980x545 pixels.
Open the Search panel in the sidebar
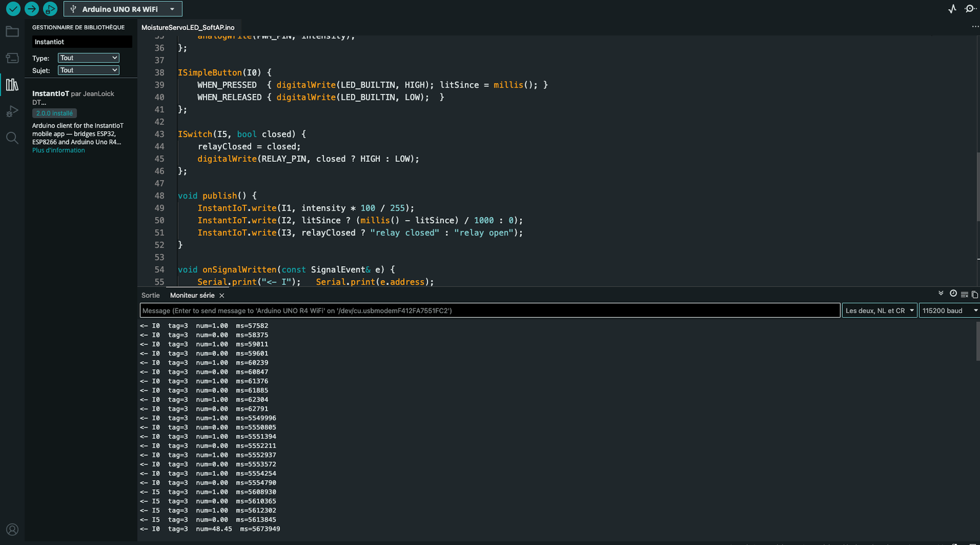12,137
